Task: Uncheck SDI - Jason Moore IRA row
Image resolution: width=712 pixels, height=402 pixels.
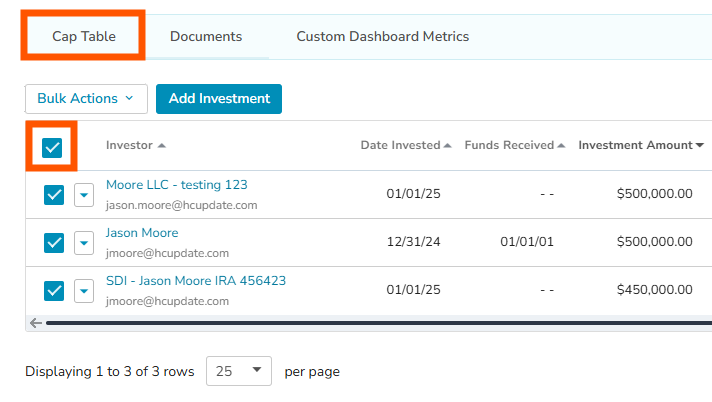Action: tap(54, 291)
